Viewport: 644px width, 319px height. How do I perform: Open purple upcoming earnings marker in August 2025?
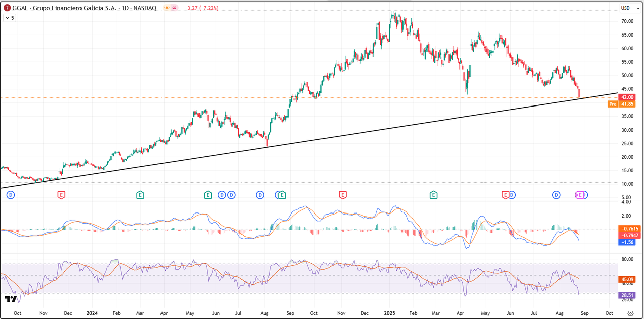[x=580, y=195]
